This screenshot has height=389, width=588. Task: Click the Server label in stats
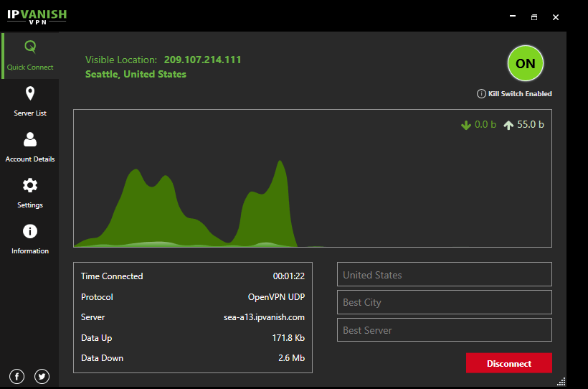[x=93, y=317]
